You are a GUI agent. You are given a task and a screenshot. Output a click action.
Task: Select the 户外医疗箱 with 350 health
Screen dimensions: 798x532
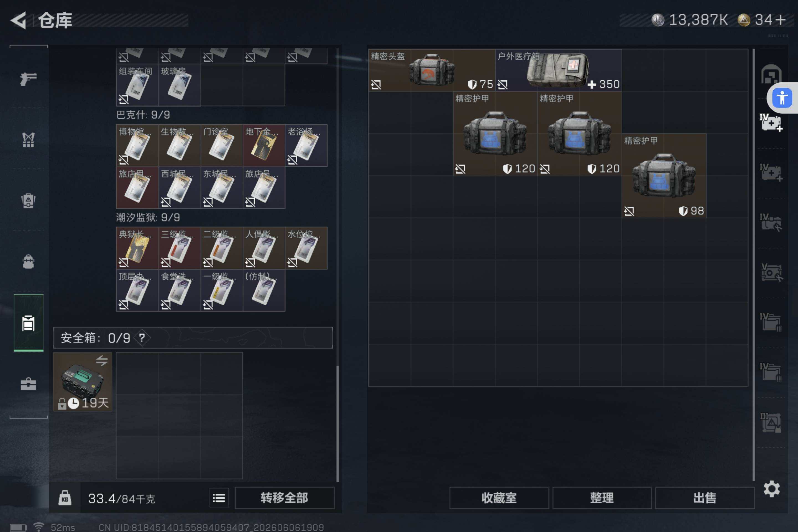coord(559,70)
